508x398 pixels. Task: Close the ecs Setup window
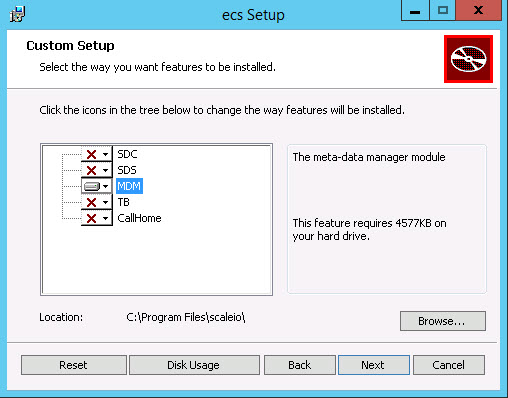pos(479,11)
